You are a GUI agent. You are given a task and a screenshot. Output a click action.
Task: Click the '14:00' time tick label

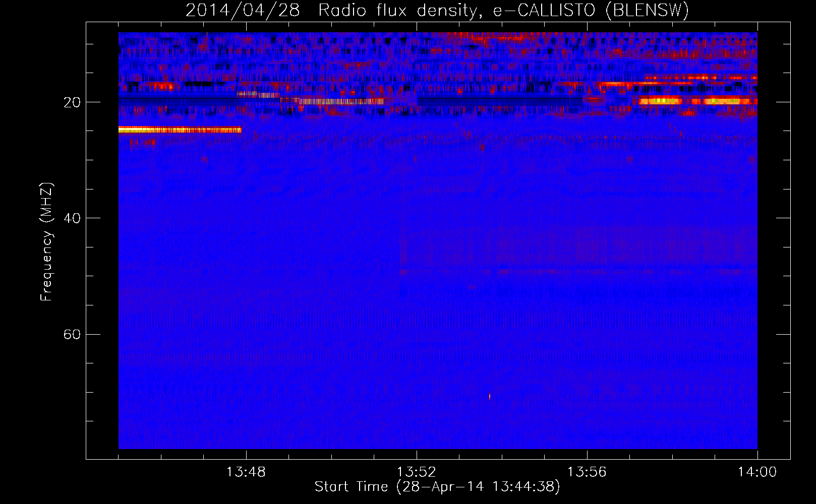757,472
